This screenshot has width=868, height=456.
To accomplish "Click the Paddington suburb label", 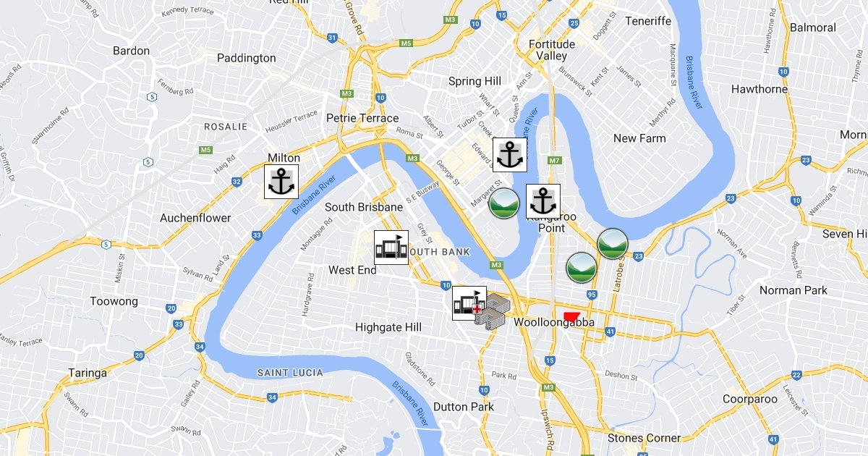I will [x=247, y=58].
